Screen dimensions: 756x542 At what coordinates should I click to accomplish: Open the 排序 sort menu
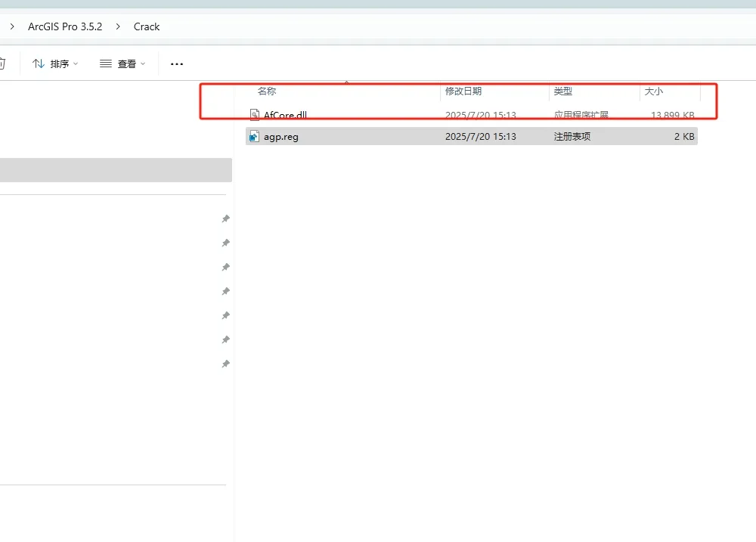(x=55, y=63)
